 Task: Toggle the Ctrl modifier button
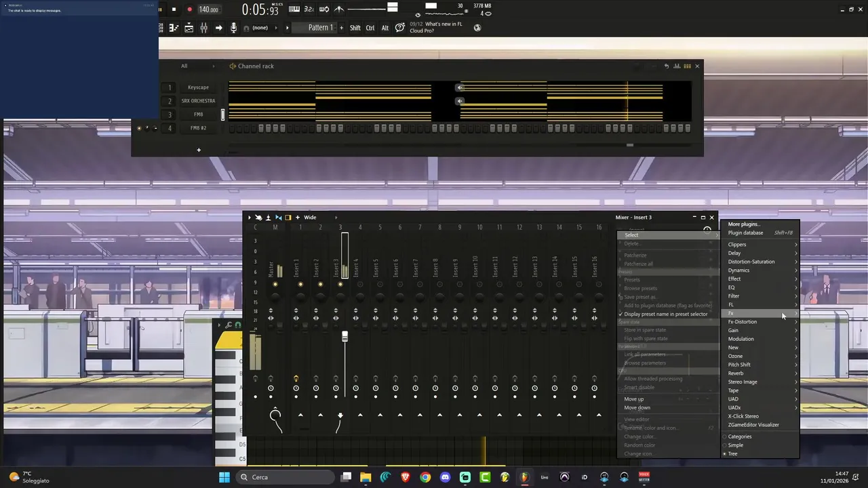pos(370,28)
